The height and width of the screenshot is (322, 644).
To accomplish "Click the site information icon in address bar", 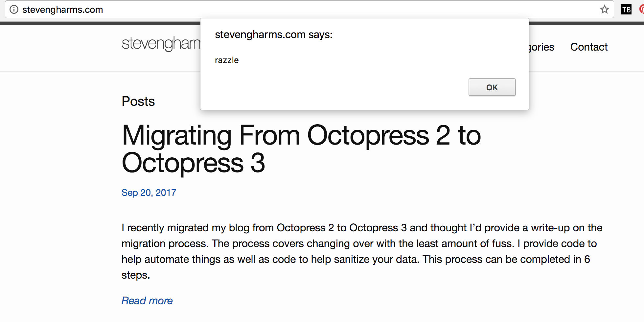I will [14, 10].
